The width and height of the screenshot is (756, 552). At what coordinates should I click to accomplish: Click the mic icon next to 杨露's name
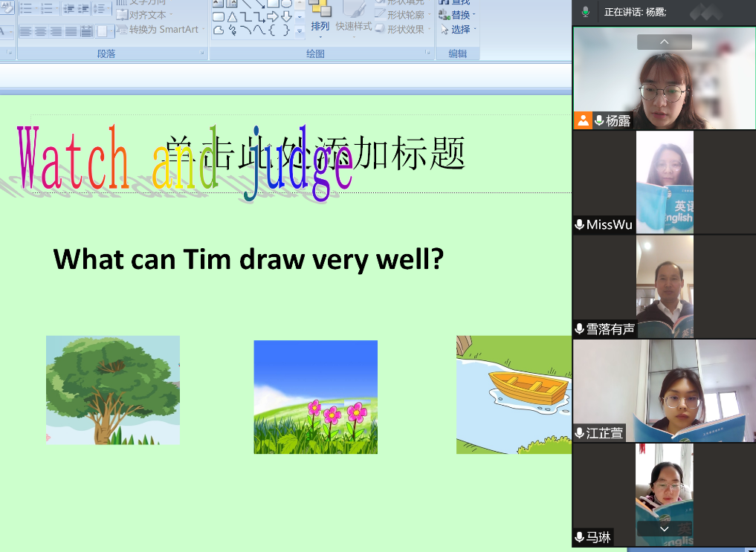point(599,120)
